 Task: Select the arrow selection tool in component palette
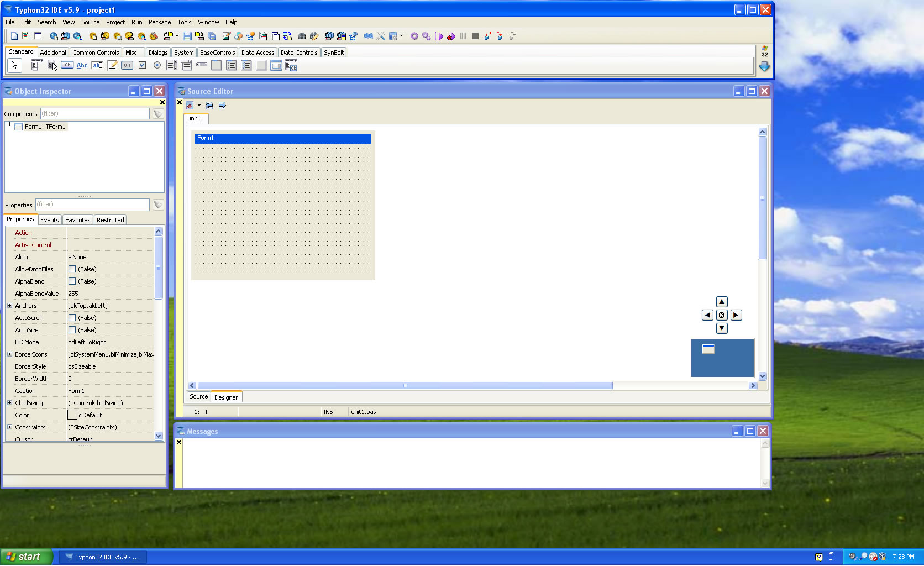point(14,65)
